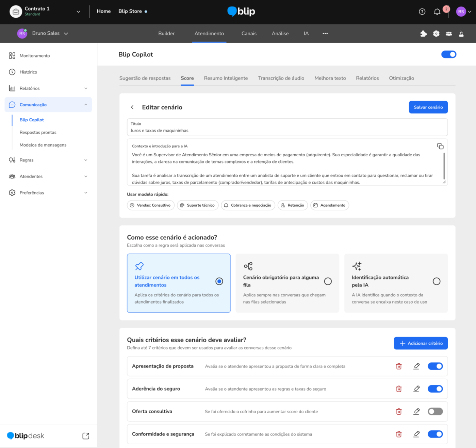
Task: Go to the Builder menu
Action: point(166,34)
